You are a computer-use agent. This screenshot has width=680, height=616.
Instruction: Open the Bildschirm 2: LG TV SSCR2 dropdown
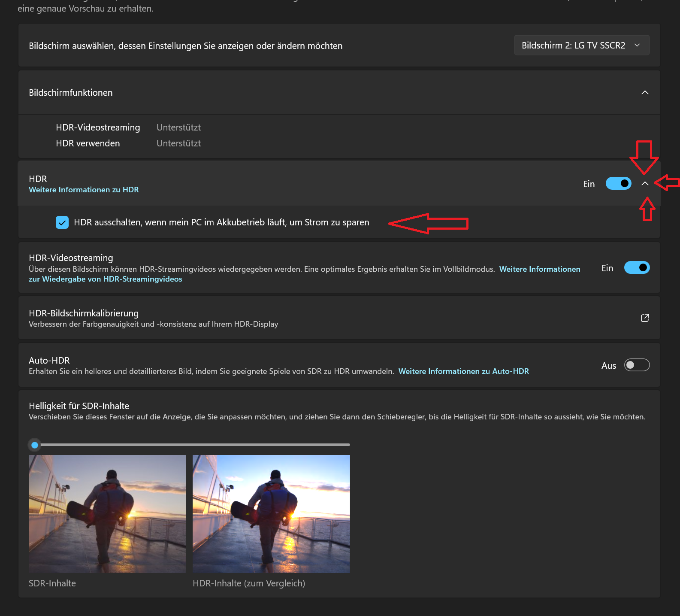tap(581, 45)
